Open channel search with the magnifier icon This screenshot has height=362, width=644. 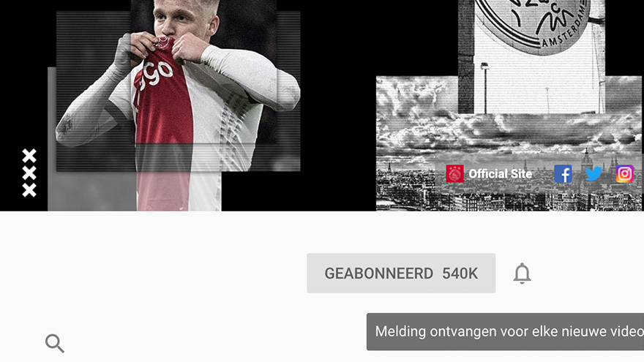(x=55, y=343)
